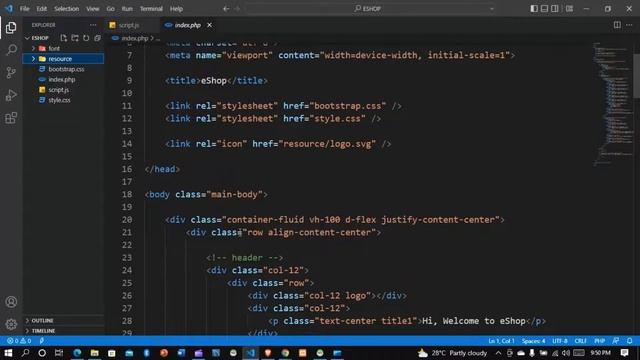Viewport: 640px width, 360px height.
Task: Open the Extensions view
Action: click(11, 118)
